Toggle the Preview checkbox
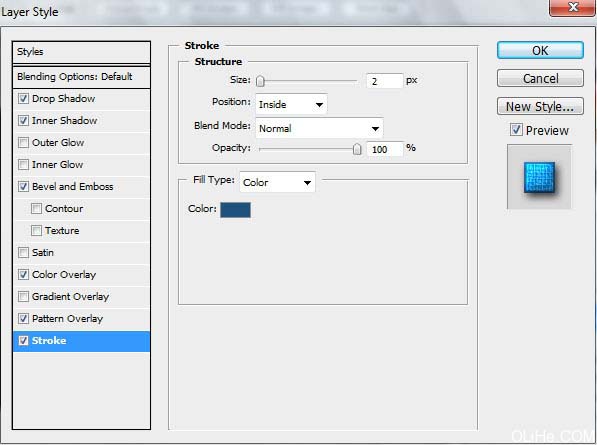The height and width of the screenshot is (445, 597). click(516, 130)
